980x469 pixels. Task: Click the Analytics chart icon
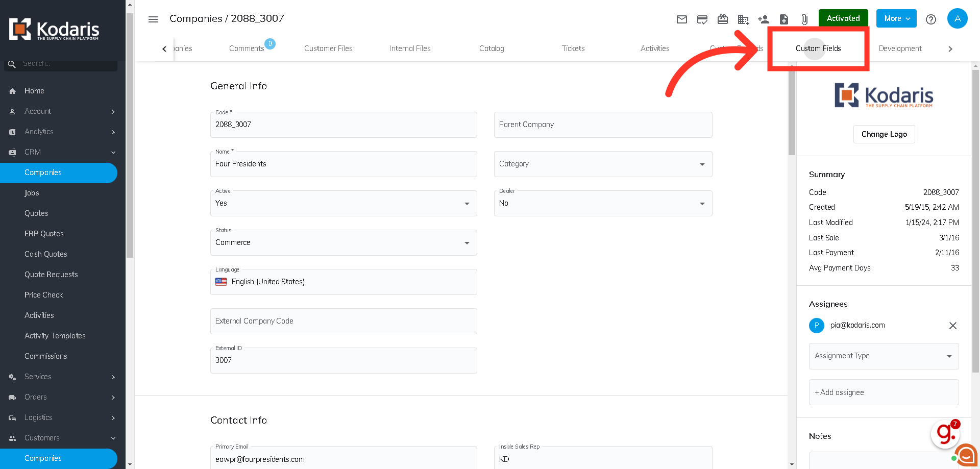[x=12, y=132]
